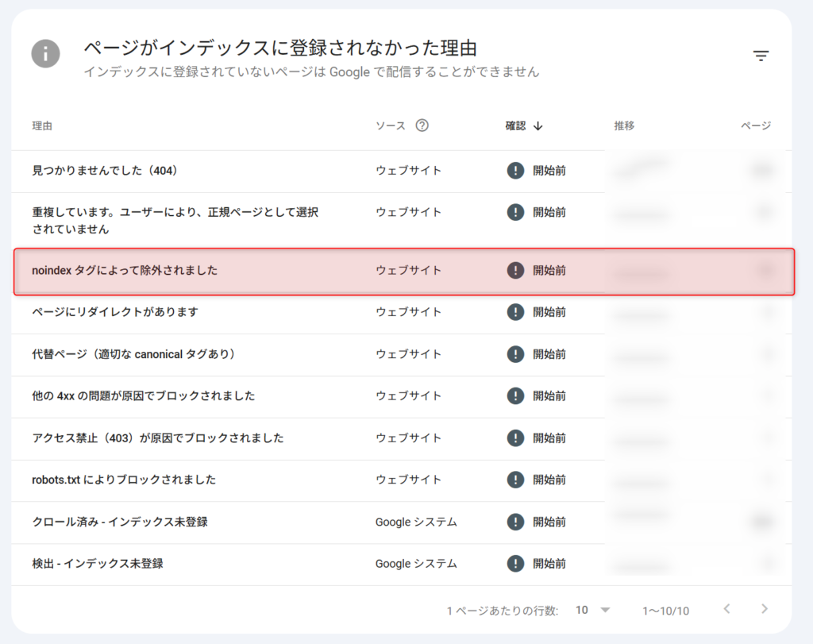This screenshot has height=644, width=813.
Task: Click the warning icon on the 403 row
Action: click(515, 438)
